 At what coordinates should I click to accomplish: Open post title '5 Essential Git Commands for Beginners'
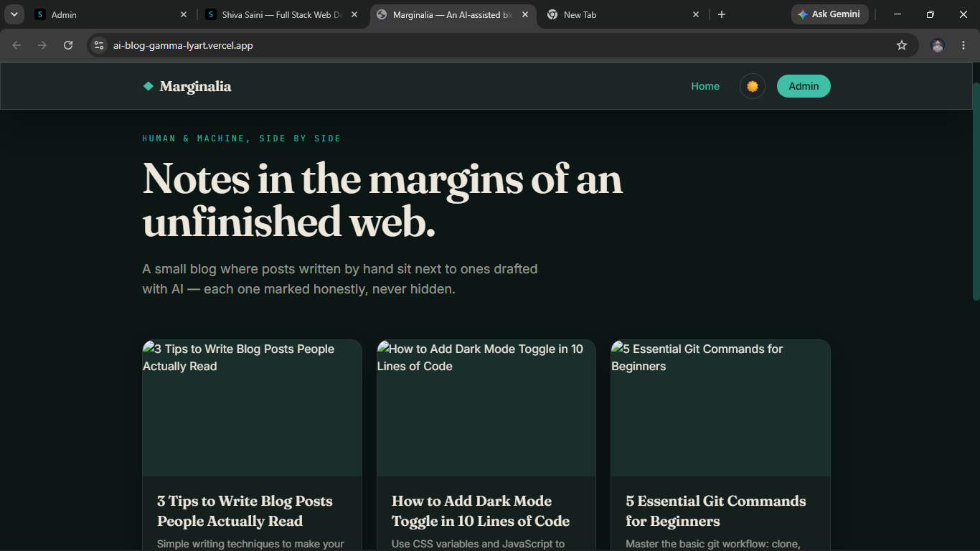pos(716,511)
